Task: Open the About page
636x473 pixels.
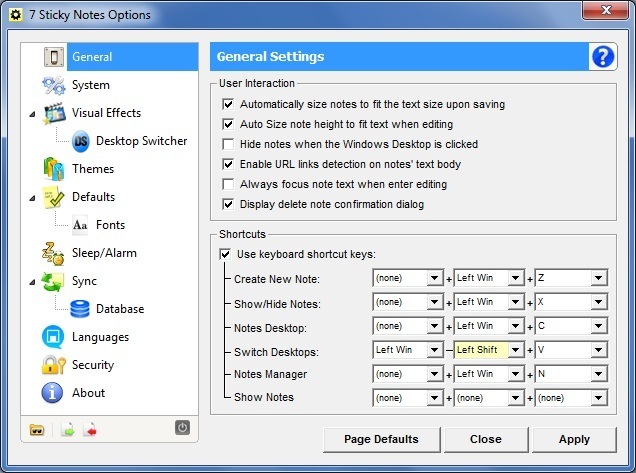Action: [x=88, y=393]
